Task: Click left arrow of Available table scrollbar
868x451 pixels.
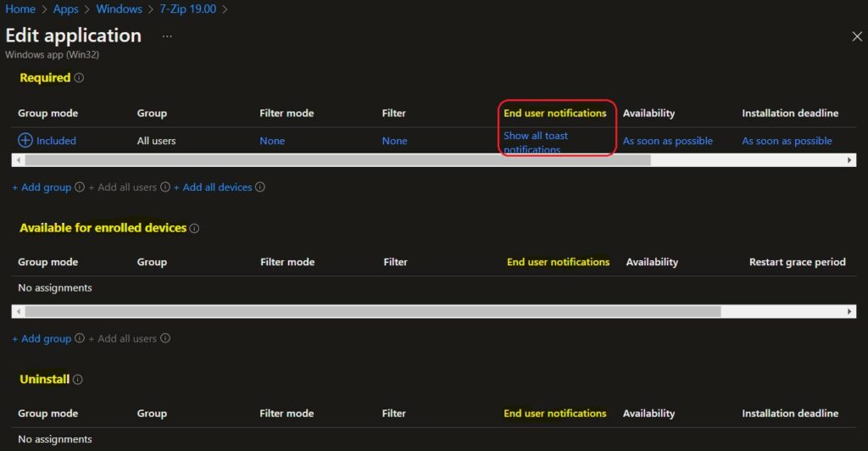Action: coord(19,312)
